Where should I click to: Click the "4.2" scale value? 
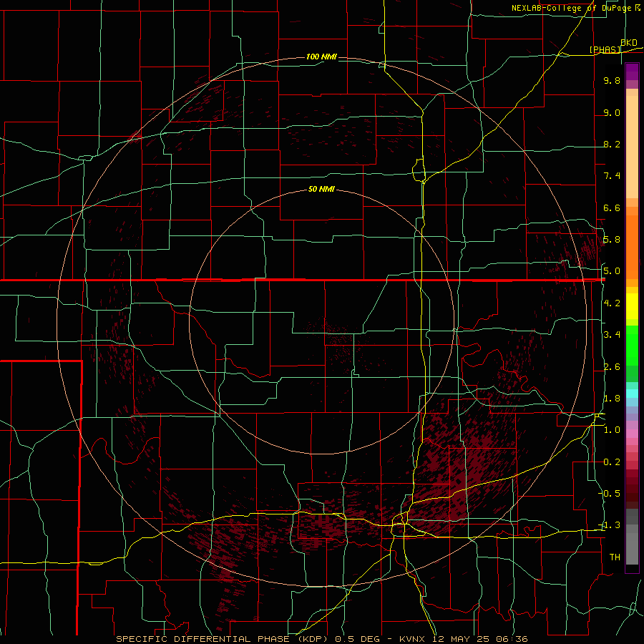coord(612,303)
